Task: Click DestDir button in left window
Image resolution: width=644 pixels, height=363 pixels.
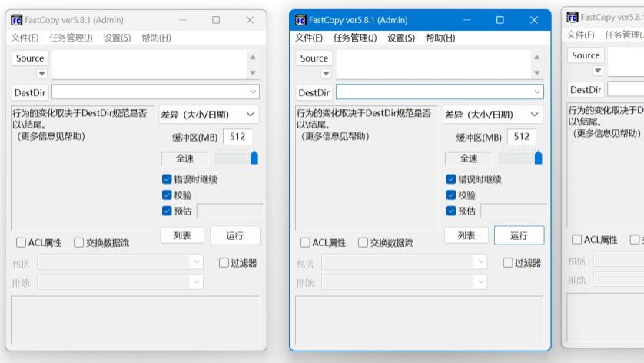Action: point(30,92)
